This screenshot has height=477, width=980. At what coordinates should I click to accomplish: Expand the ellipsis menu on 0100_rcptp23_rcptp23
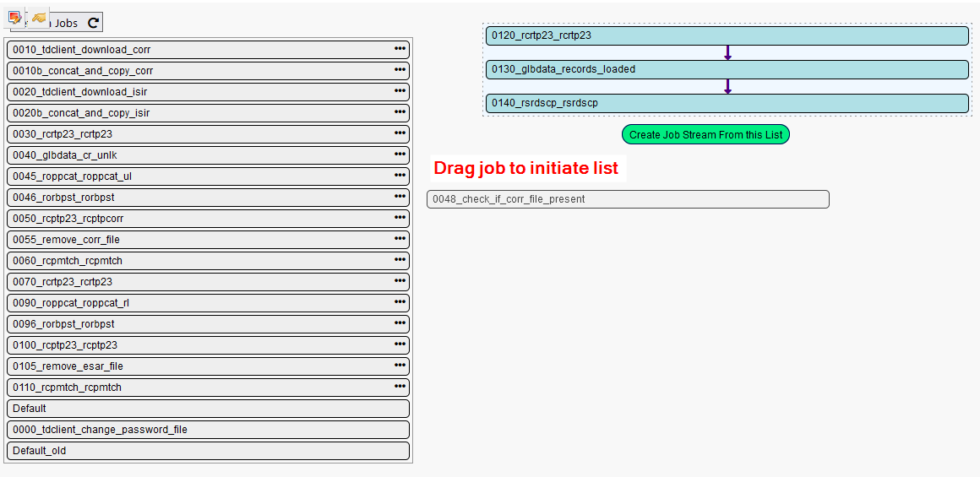tap(400, 344)
